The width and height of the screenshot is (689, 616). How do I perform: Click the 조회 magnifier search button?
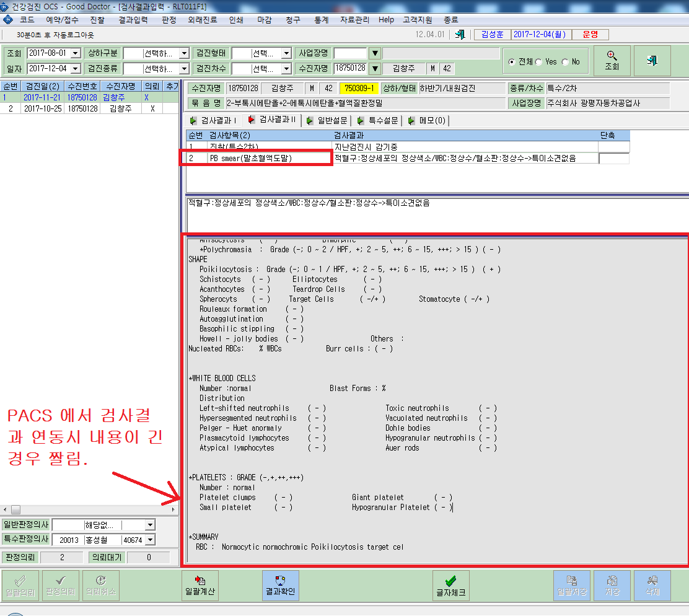612,61
